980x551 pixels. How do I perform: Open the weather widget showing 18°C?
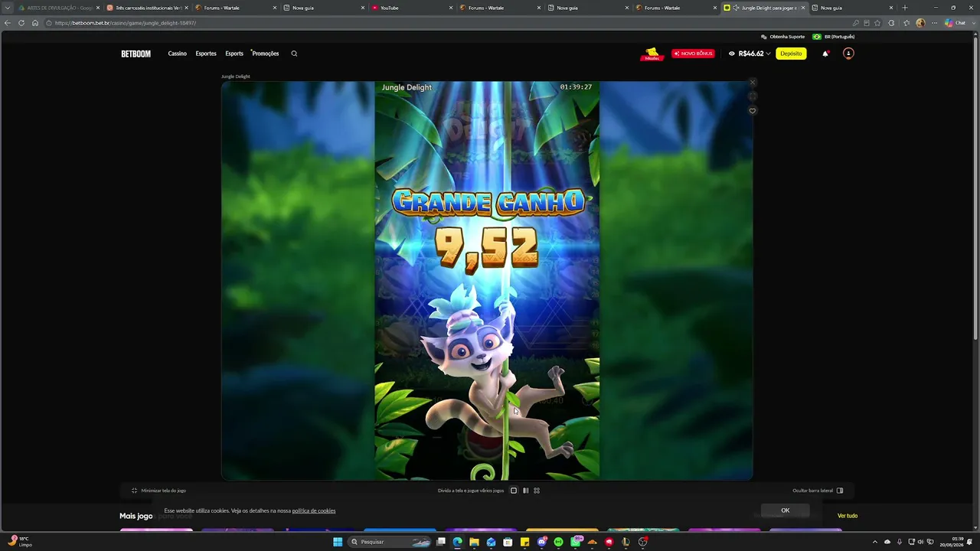coord(21,542)
